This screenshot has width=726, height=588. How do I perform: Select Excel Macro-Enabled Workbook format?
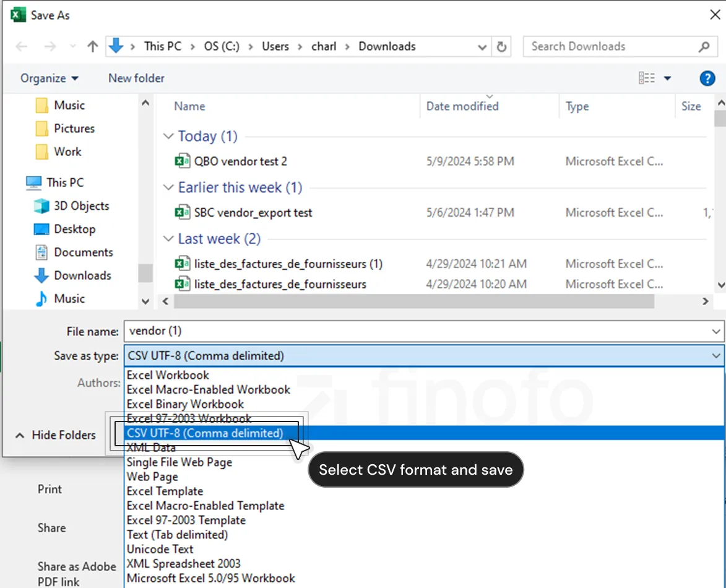tap(425, 390)
